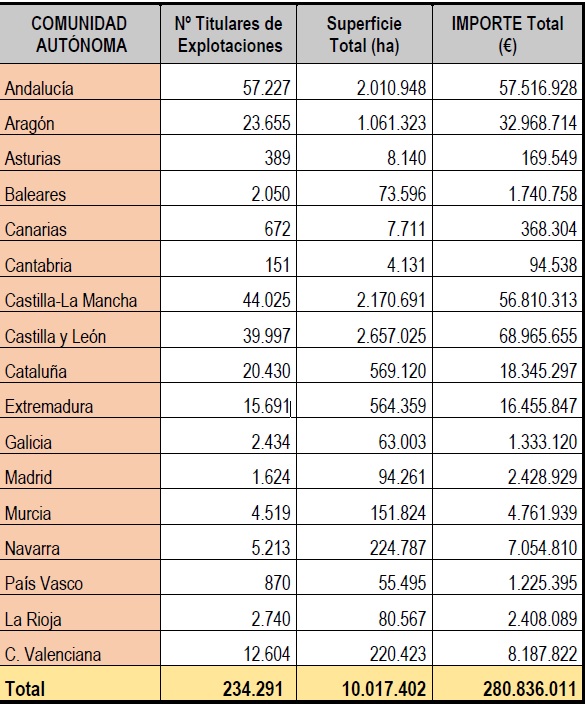Select the COMUNIDAD AUTÓNOMA header cell
The height and width of the screenshot is (704, 585).
(80, 34)
